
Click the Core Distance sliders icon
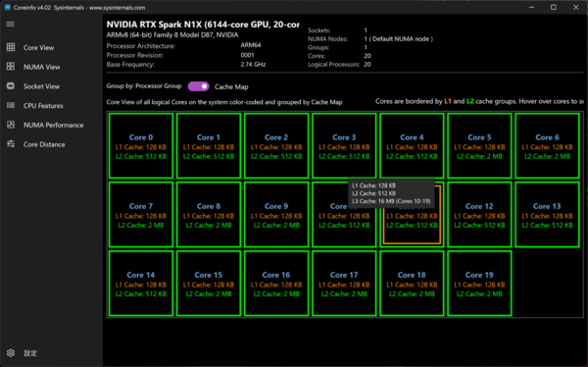pyautogui.click(x=11, y=144)
